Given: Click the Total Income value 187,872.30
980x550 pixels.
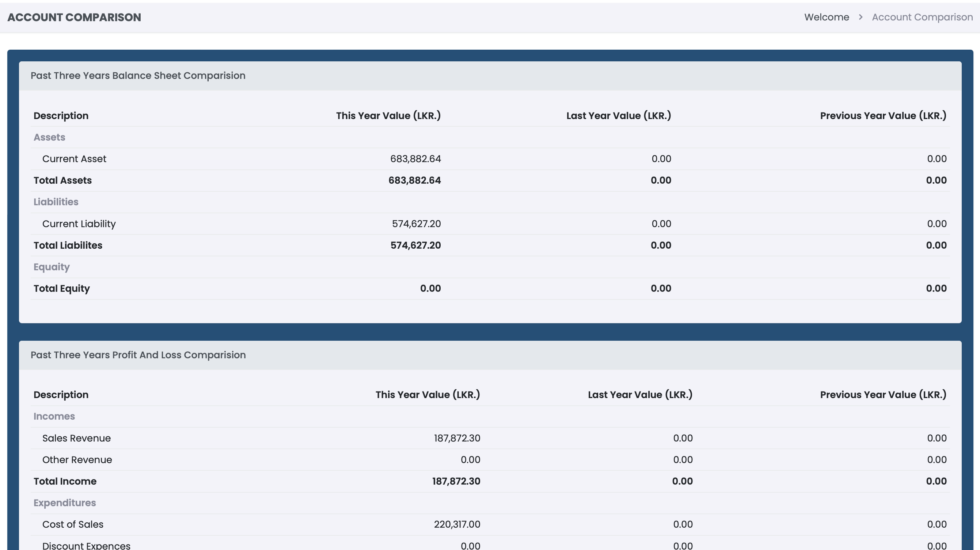Looking at the screenshot, I should click(x=456, y=481).
